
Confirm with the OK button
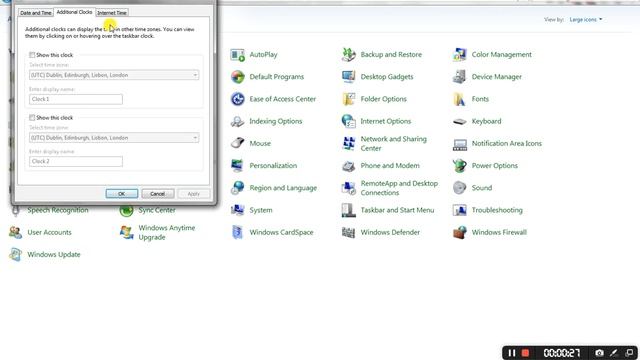pos(122,194)
